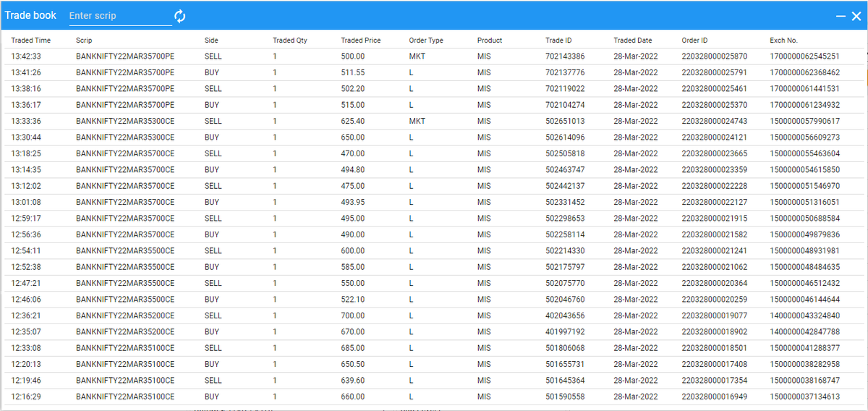The width and height of the screenshot is (868, 411).
Task: Click the Trade ID column header
Action: coord(558,41)
